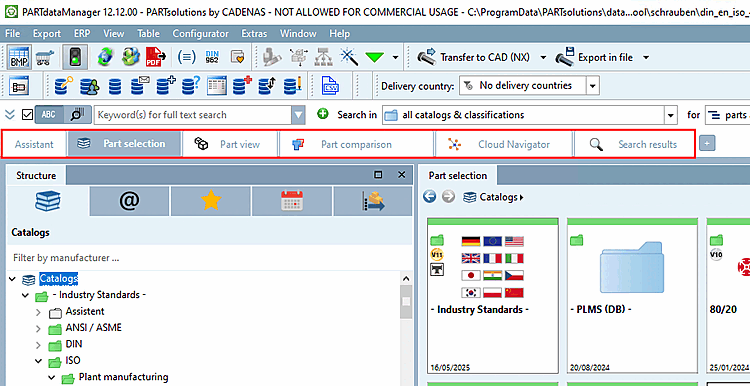Image resolution: width=750 pixels, height=386 pixels.
Task: Click the DIN 962 toolbar icon
Action: (212, 57)
